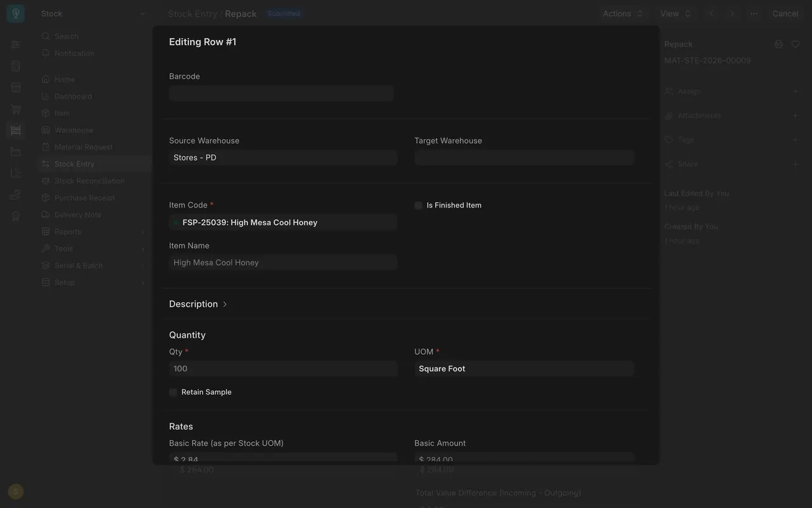Image resolution: width=812 pixels, height=508 pixels.
Task: Click the document ID MAT-STE-2026-00009
Action: coord(707,60)
